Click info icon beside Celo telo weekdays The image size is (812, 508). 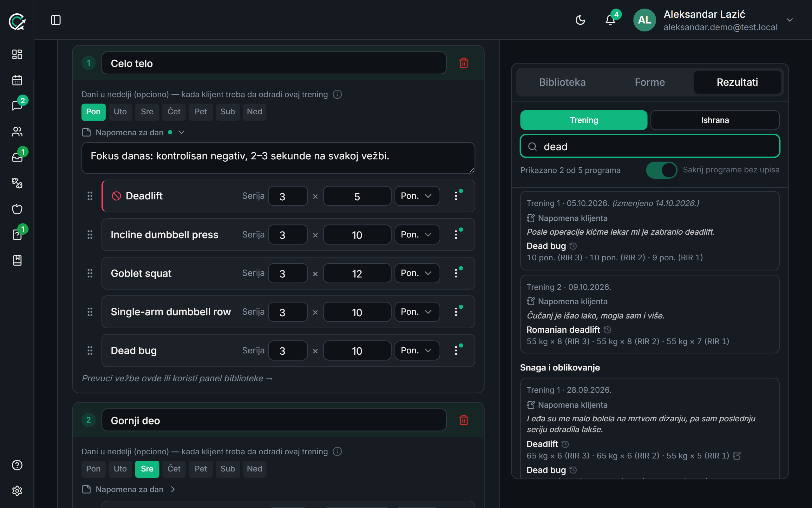337,94
